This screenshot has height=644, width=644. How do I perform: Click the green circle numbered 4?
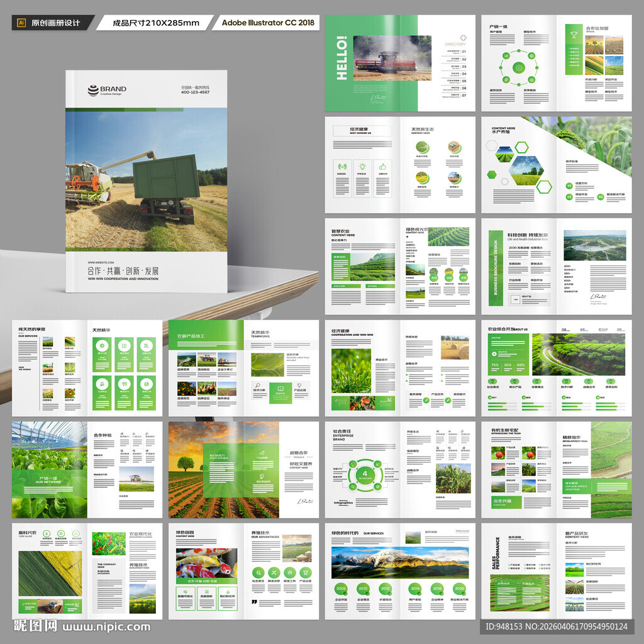pyautogui.click(x=365, y=475)
